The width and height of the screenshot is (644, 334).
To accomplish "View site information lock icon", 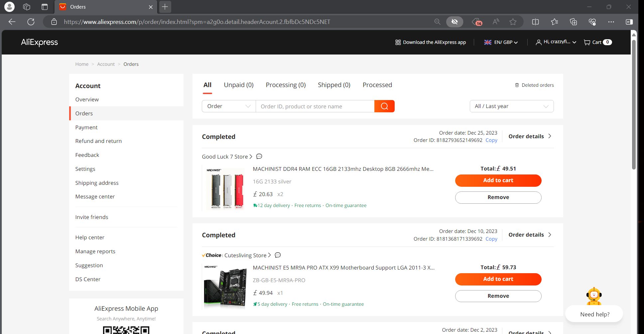I will [54, 22].
